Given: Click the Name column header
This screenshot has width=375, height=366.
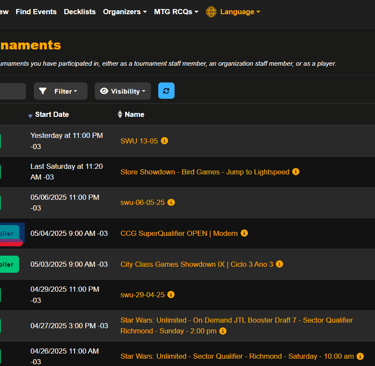Looking at the screenshot, I should [134, 114].
